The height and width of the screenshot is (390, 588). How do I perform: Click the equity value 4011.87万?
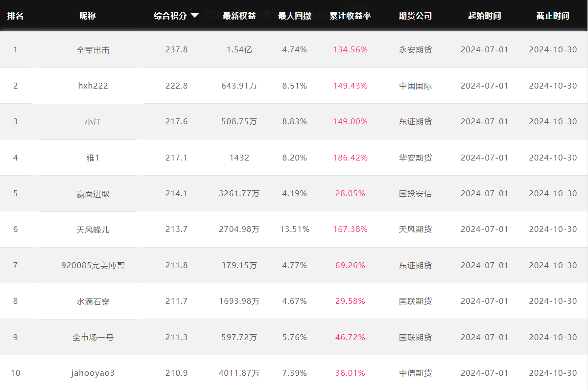pyautogui.click(x=239, y=373)
